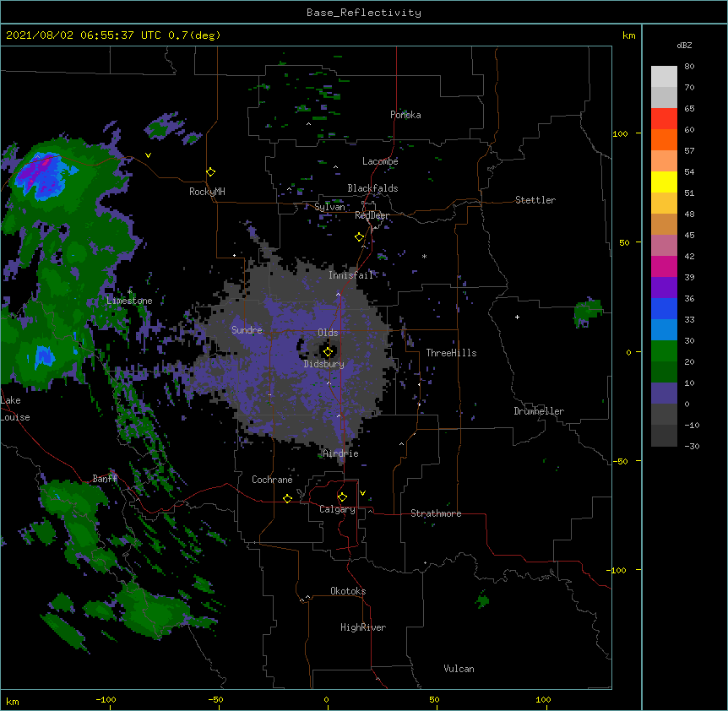The height and width of the screenshot is (711, 728).
Task: Select the 70 dBZ light gray legend swatch
Action: (x=664, y=77)
